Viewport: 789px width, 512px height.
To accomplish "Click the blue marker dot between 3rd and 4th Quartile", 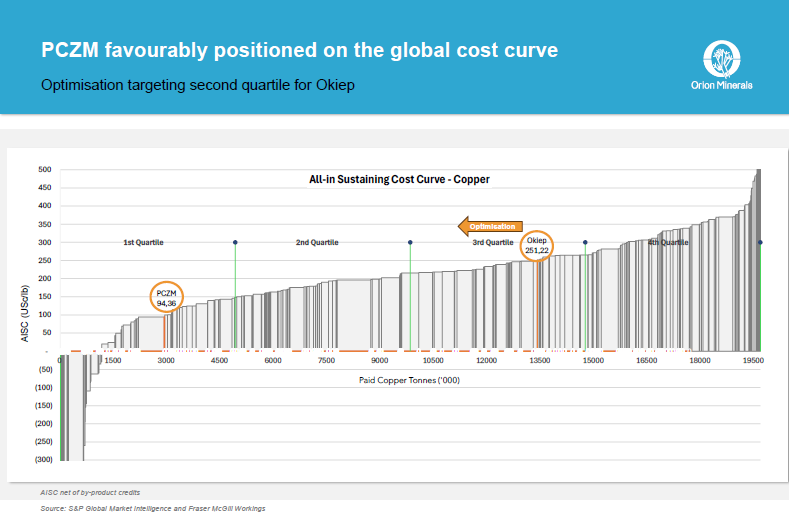I will click(585, 242).
